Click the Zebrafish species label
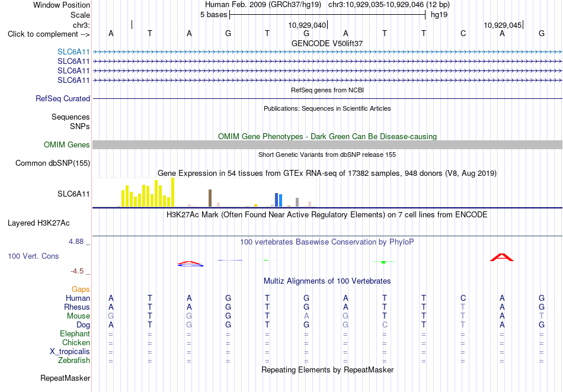The height and width of the screenshot is (392, 563). [74, 361]
